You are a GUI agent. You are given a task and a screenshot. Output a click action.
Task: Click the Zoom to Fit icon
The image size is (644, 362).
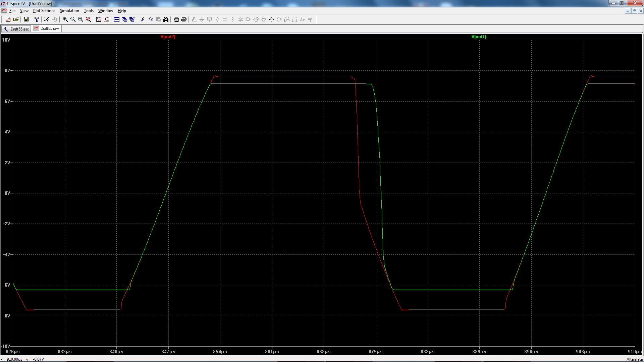pyautogui.click(x=88, y=19)
